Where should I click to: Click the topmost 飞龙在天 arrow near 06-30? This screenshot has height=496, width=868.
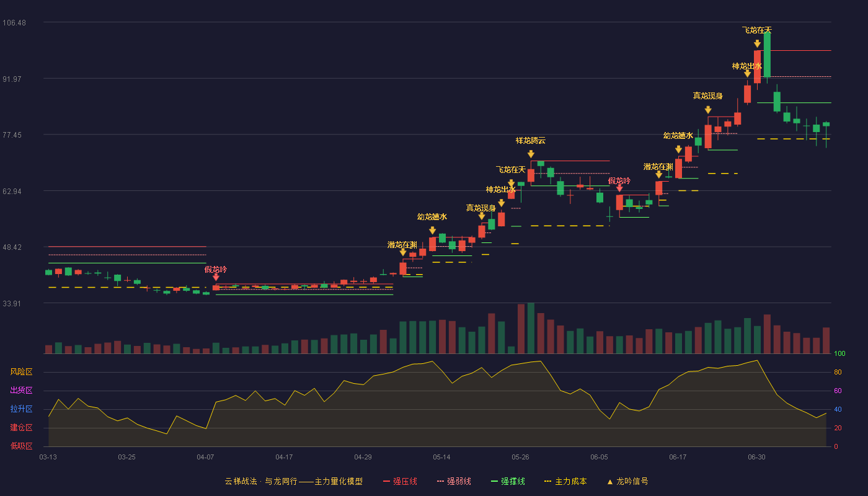point(757,43)
